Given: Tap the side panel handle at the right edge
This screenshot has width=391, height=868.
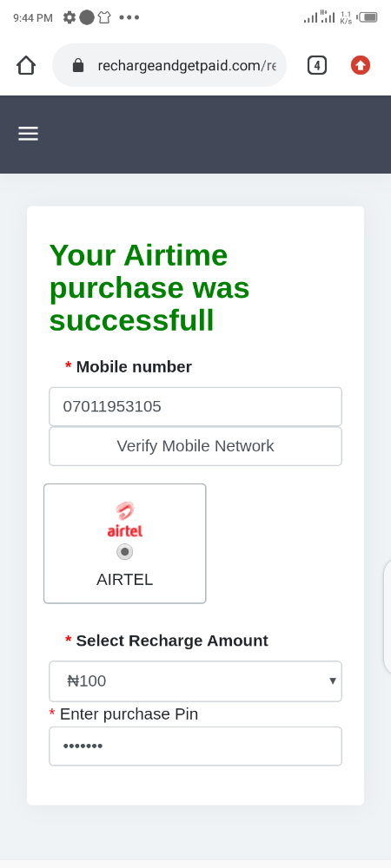Looking at the screenshot, I should [388, 617].
